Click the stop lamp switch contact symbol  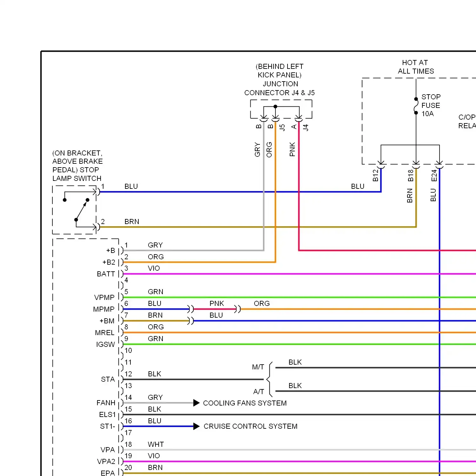(76, 209)
